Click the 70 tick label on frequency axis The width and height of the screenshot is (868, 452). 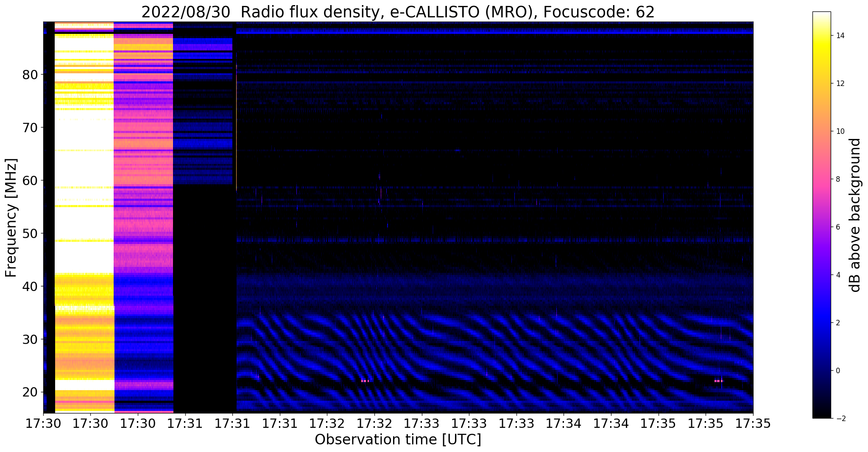(x=31, y=128)
